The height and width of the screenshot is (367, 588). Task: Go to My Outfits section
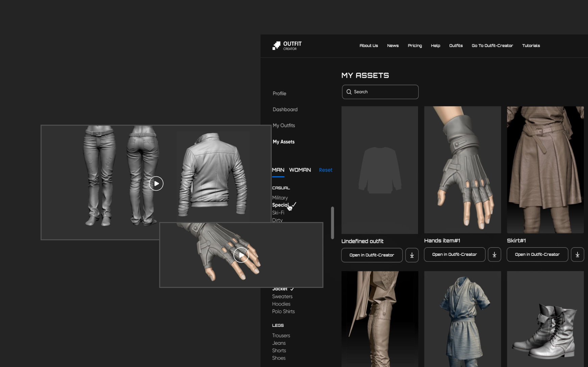tap(284, 125)
